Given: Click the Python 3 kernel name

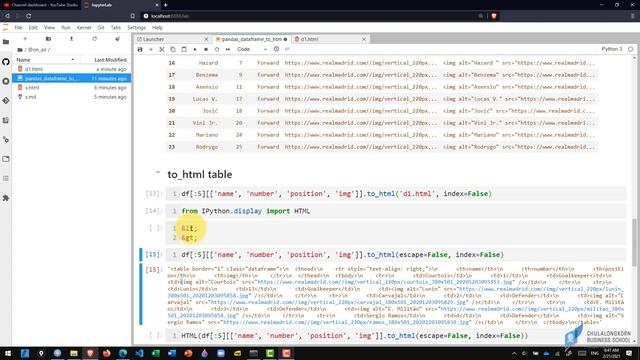Looking at the screenshot, I should [611, 49].
